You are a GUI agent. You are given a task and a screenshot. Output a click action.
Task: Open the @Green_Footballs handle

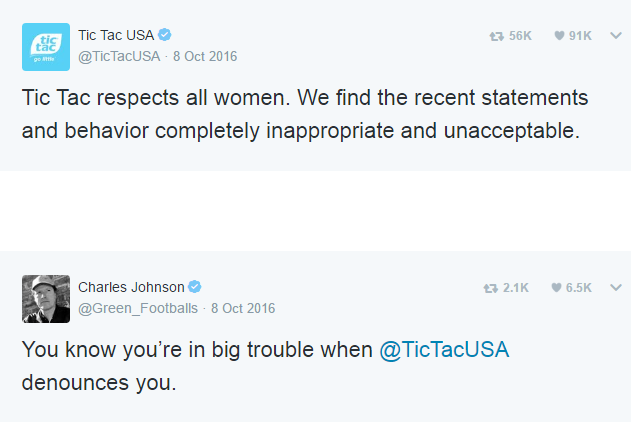point(138,308)
